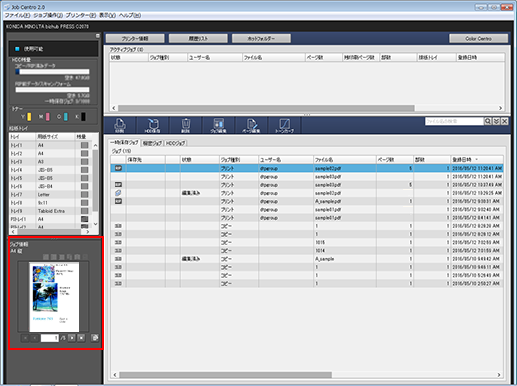Switch to the 機密ジョブ tab
Image resolution: width=517 pixels, height=386 pixels.
point(152,143)
